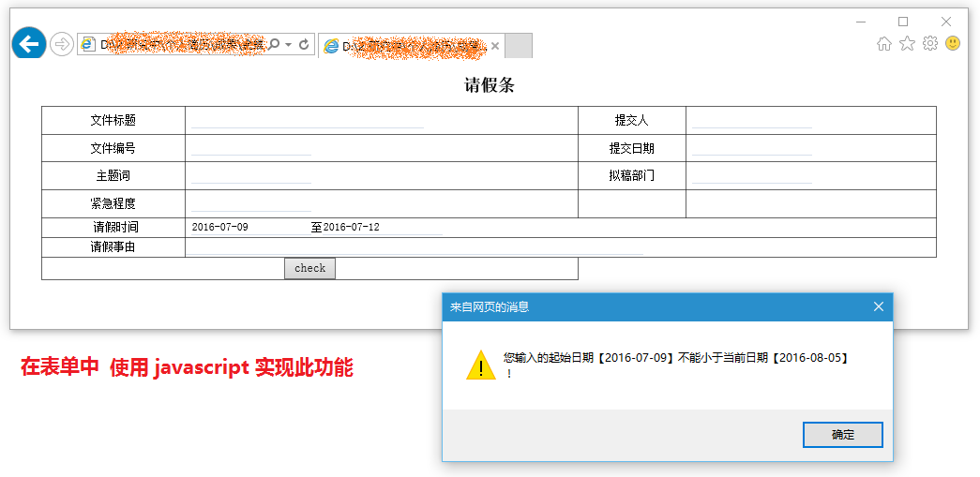Click the 文件标题 input field
Image resolution: width=980 pixels, height=477 pixels.
click(308, 120)
